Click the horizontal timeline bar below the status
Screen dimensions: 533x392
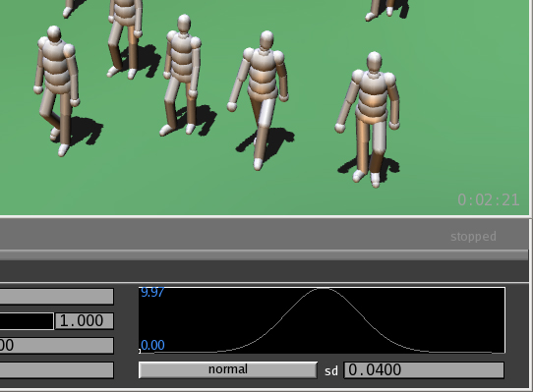pos(265,254)
